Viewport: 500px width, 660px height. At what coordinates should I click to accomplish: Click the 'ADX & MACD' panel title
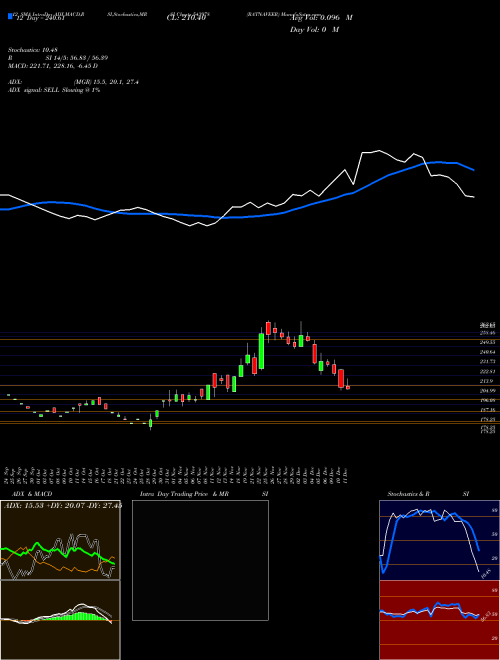[32, 494]
